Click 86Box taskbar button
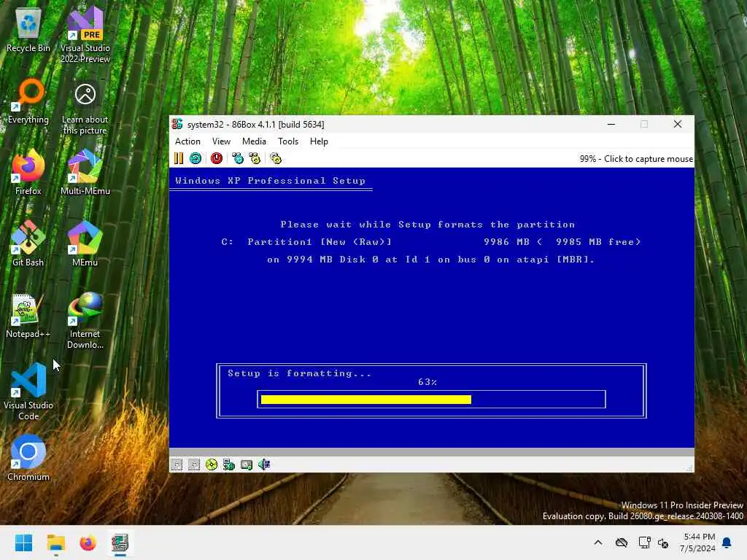Viewport: 747px width, 560px height. (x=120, y=542)
